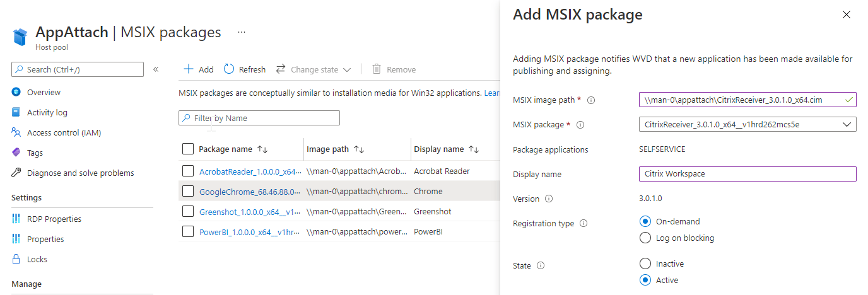Screen dimensions: 868x295
Task: Click the purple Tags icon
Action: 16,153
